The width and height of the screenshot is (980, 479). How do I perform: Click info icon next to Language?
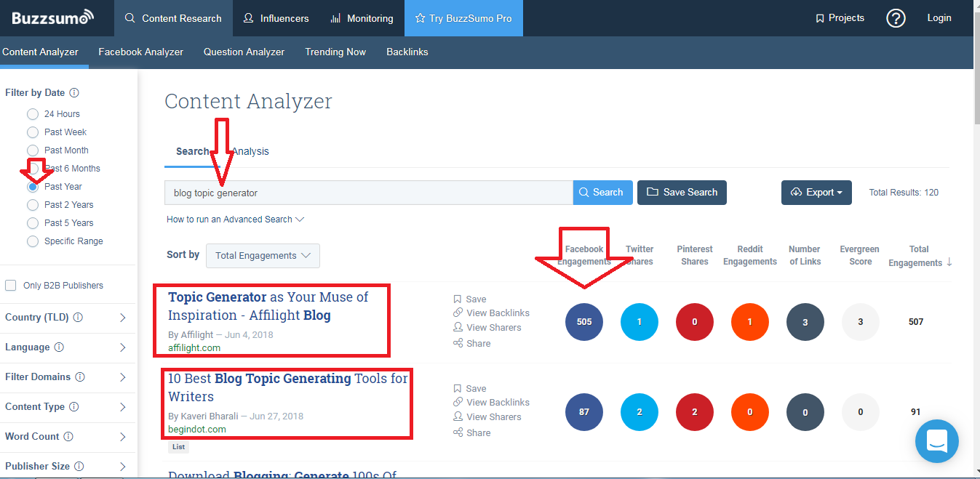pos(59,347)
